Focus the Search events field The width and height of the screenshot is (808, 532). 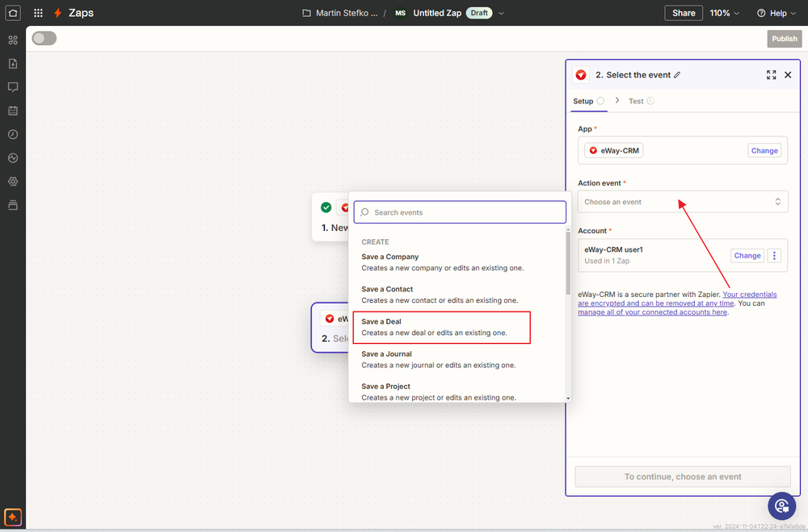point(460,212)
